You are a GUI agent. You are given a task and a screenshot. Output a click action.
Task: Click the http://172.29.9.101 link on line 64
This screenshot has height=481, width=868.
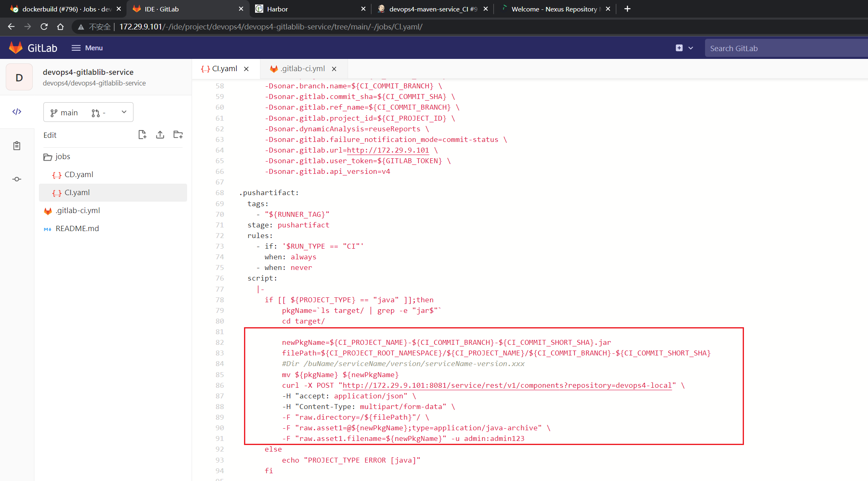(x=388, y=150)
